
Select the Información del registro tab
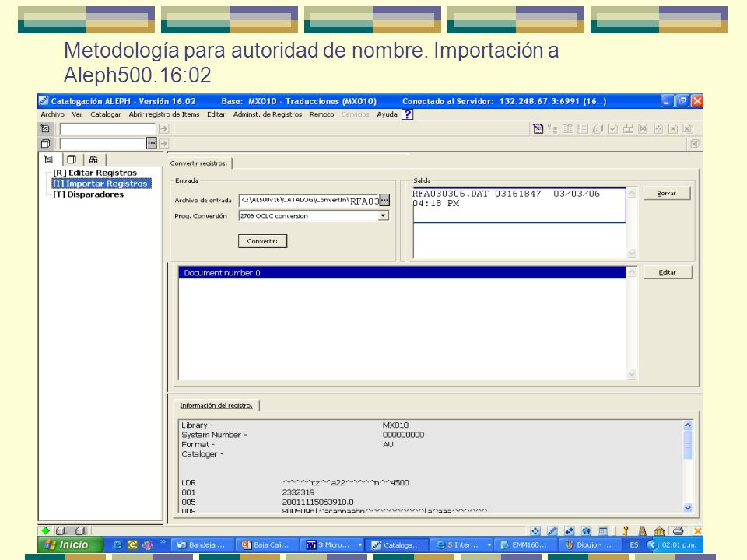216,405
